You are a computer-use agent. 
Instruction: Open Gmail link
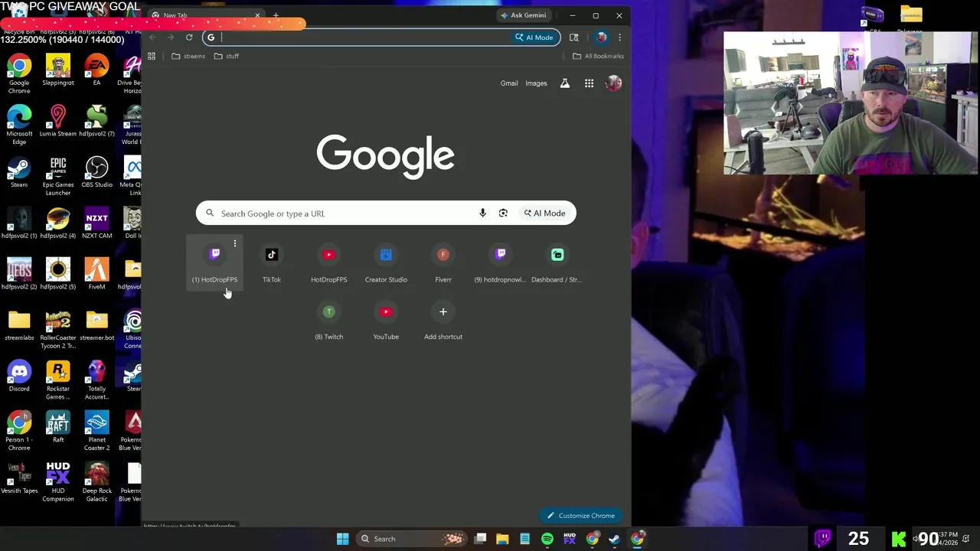click(509, 83)
